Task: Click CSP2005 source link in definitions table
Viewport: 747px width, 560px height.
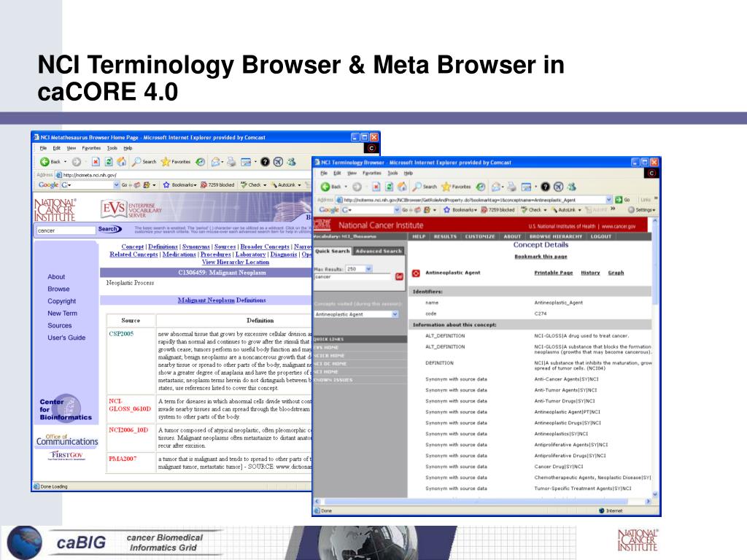Action: click(122, 334)
